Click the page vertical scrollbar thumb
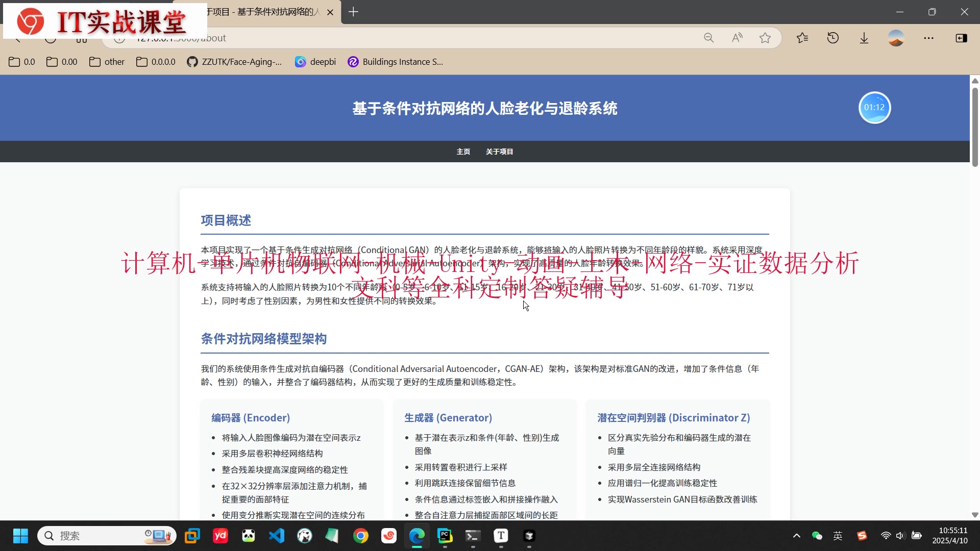The height and width of the screenshot is (551, 980). coord(975,128)
